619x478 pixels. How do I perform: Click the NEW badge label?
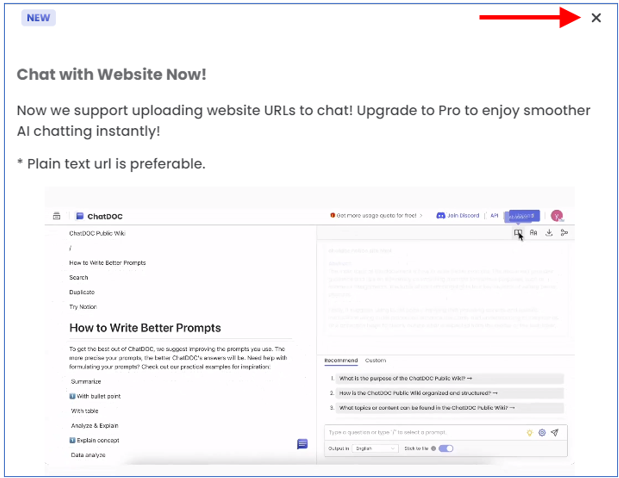[39, 18]
